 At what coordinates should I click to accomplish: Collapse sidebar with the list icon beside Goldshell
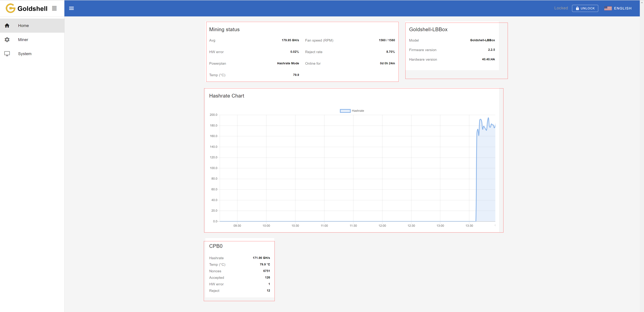[x=54, y=8]
